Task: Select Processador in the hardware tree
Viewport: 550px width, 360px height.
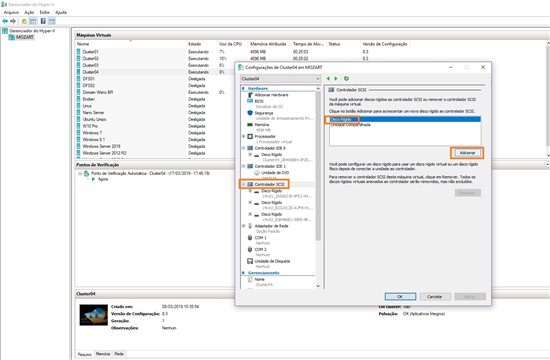Action: [x=265, y=136]
